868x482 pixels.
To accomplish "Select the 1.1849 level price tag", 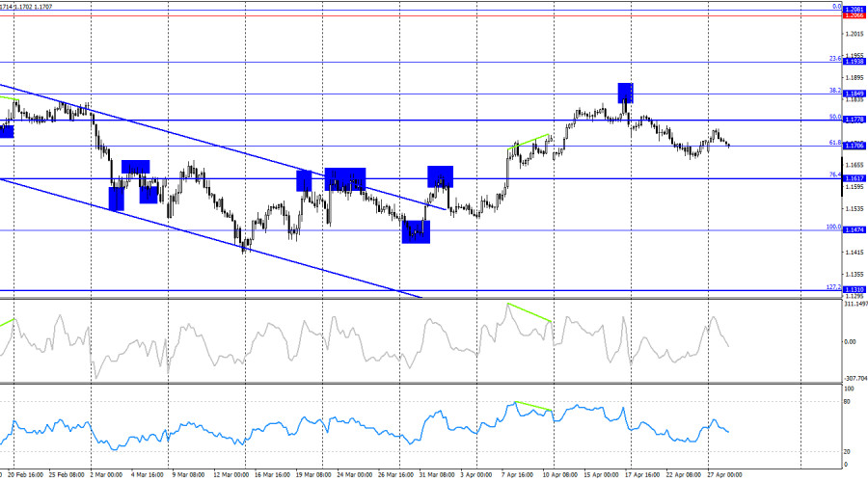I will [854, 94].
